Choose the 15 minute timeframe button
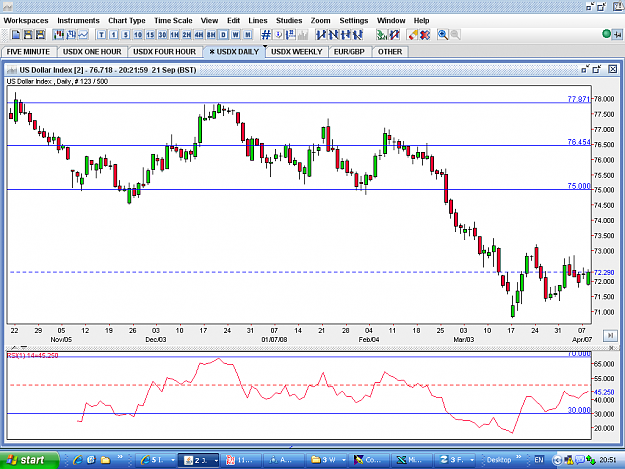The width and height of the screenshot is (625, 469). (150, 35)
